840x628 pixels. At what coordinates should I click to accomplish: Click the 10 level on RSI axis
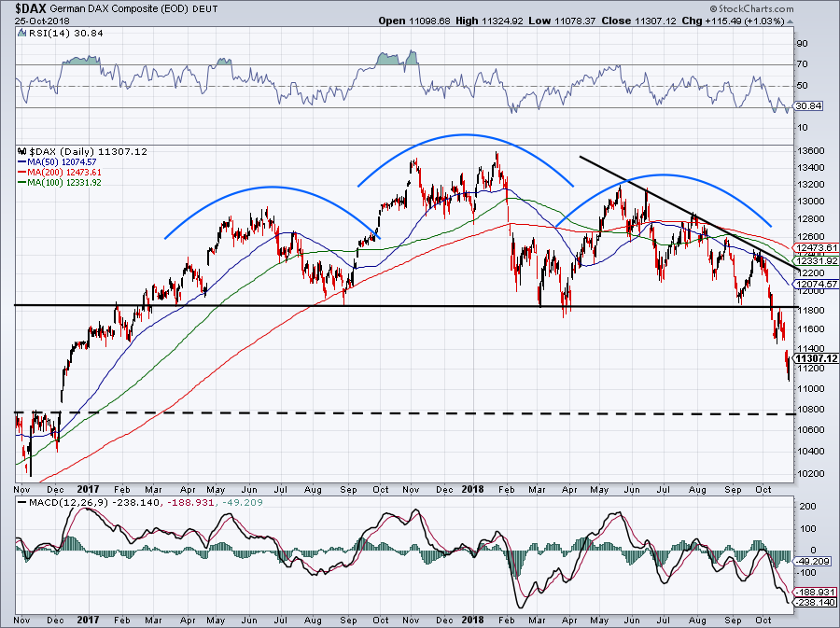802,128
